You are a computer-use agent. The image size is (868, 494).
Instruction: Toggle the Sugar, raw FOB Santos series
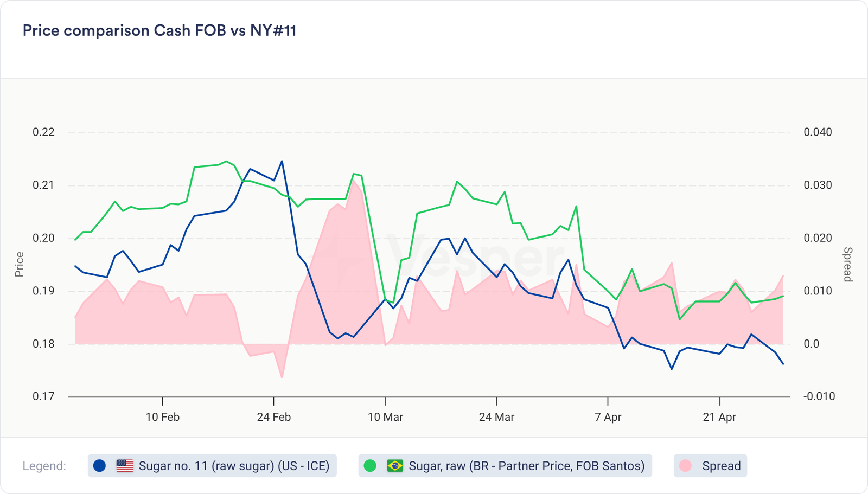[x=526, y=466]
